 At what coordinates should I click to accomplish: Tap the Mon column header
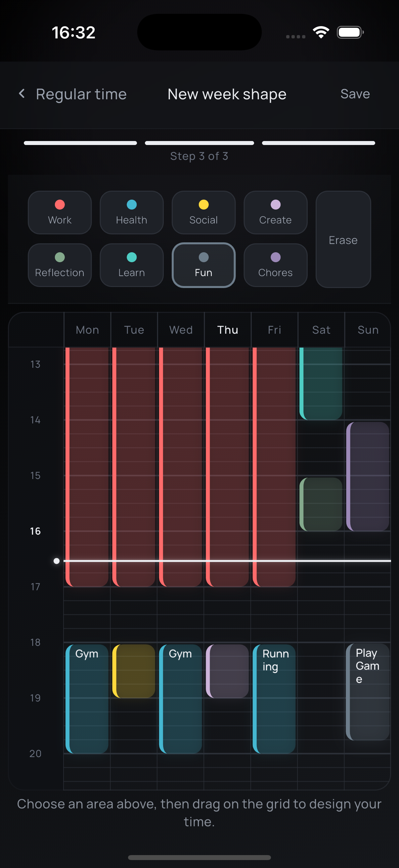pyautogui.click(x=87, y=330)
